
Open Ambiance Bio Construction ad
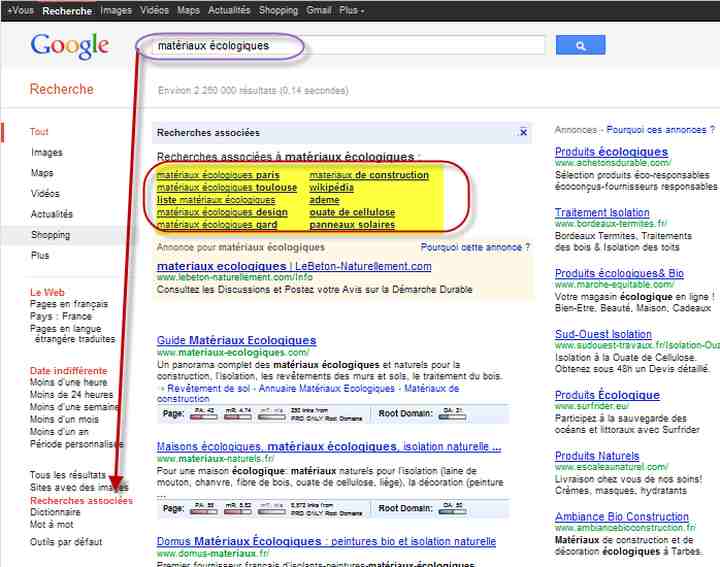pyautogui.click(x=622, y=516)
